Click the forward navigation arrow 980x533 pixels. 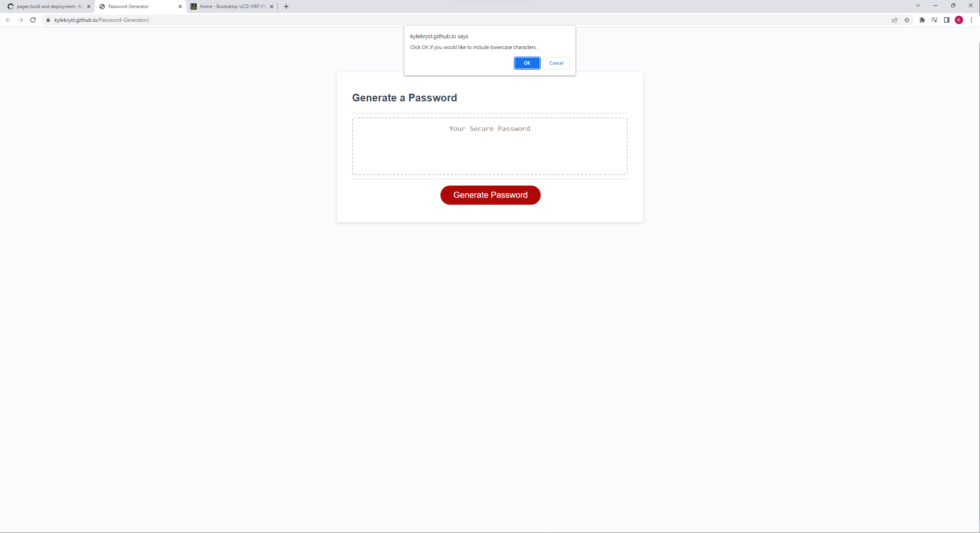21,20
